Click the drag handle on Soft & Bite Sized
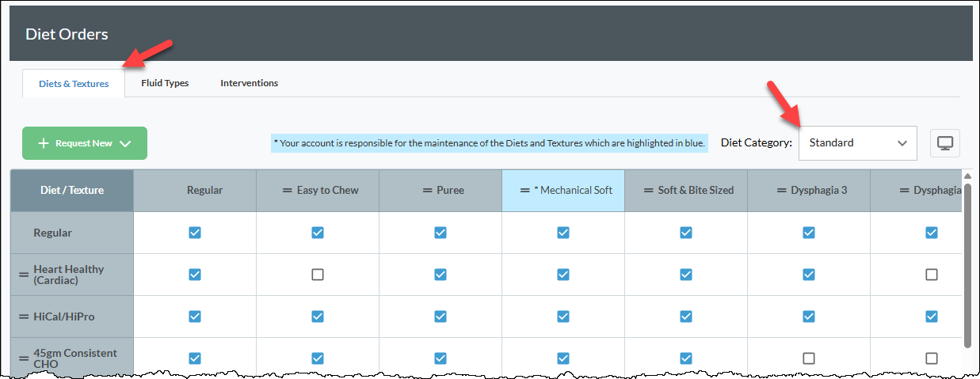The height and width of the screenshot is (379, 980). 649,191
